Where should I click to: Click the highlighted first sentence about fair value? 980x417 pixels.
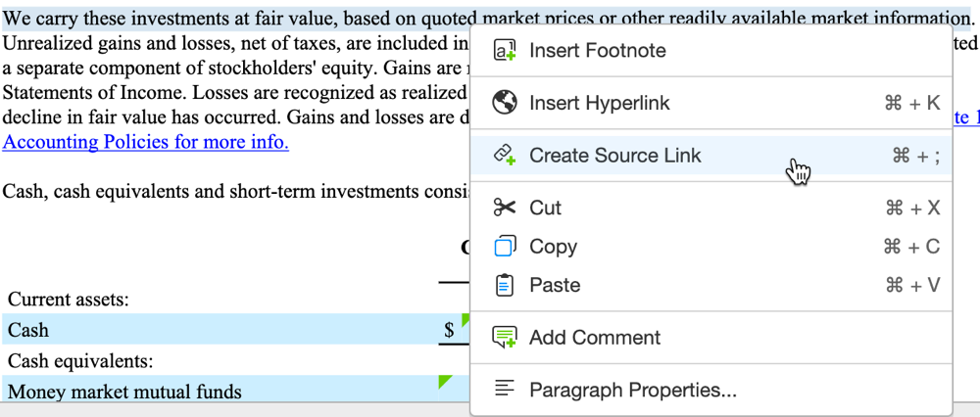coord(235,19)
